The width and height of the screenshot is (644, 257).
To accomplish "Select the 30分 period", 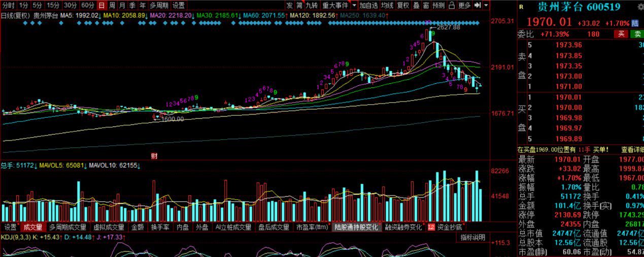I will pos(71,5).
